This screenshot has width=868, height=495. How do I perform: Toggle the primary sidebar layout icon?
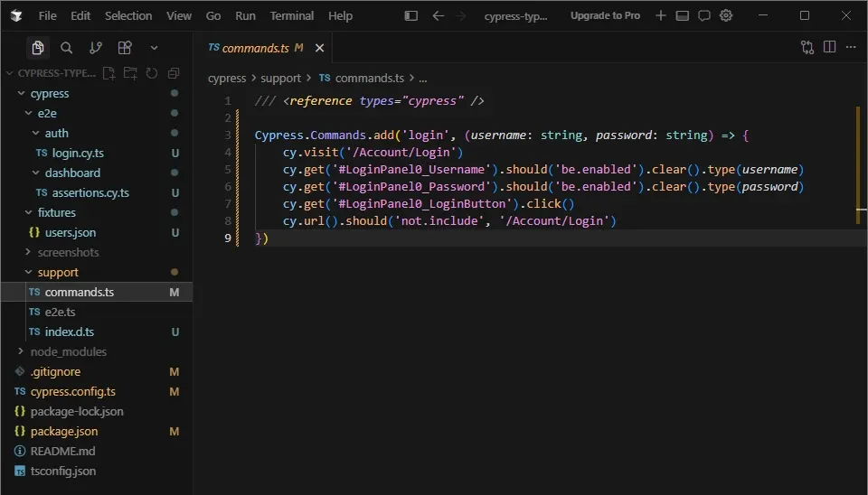410,15
